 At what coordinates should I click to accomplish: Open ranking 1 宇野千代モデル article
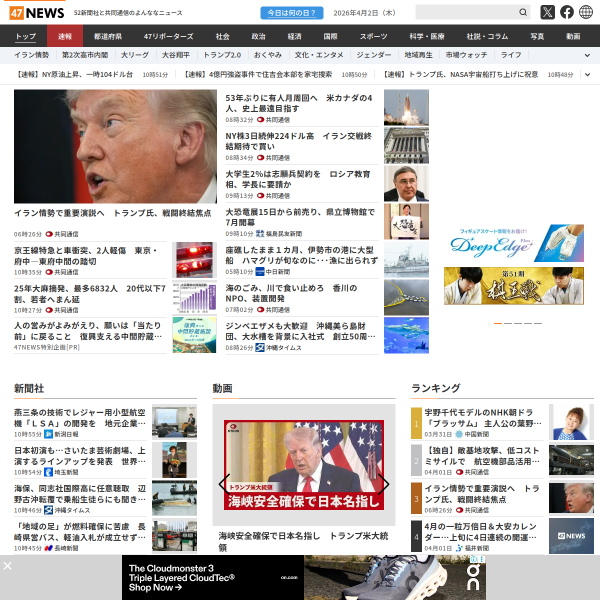tap(483, 418)
